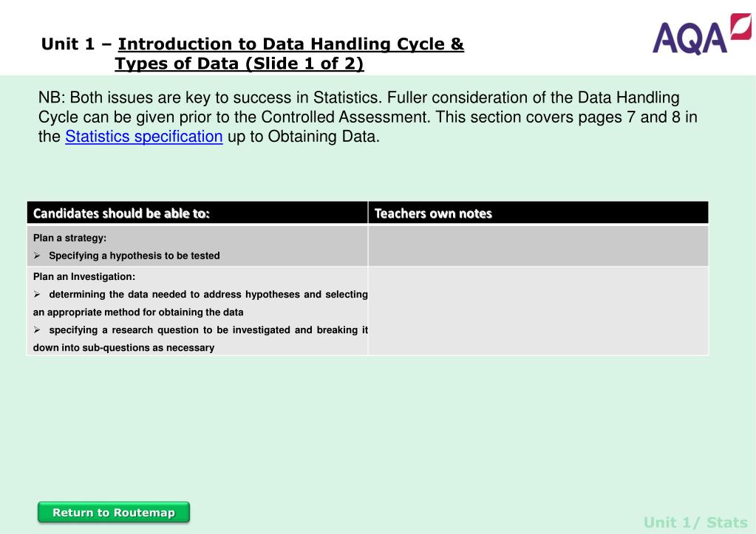The height and width of the screenshot is (534, 756).
Task: Click the arrow bullet before specifying a research question
Action: [37, 330]
